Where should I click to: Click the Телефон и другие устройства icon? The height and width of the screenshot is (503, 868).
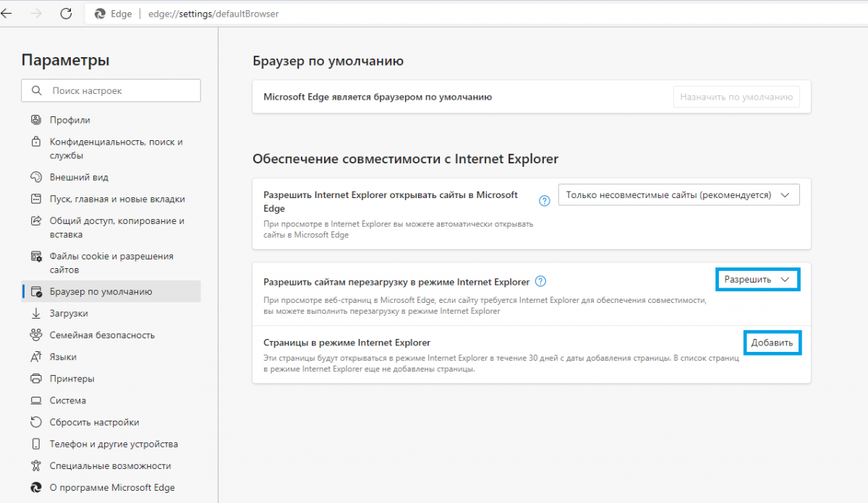(36, 444)
